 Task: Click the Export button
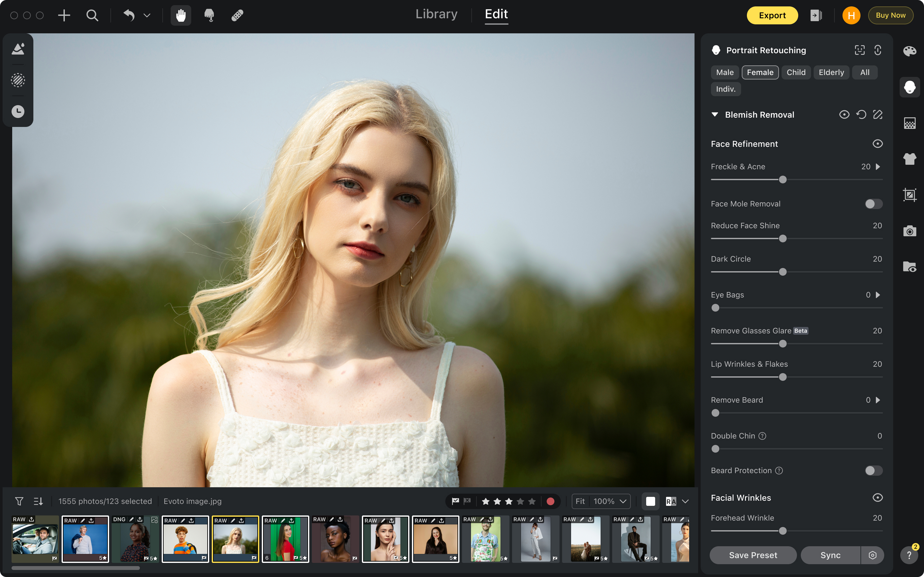772,16
